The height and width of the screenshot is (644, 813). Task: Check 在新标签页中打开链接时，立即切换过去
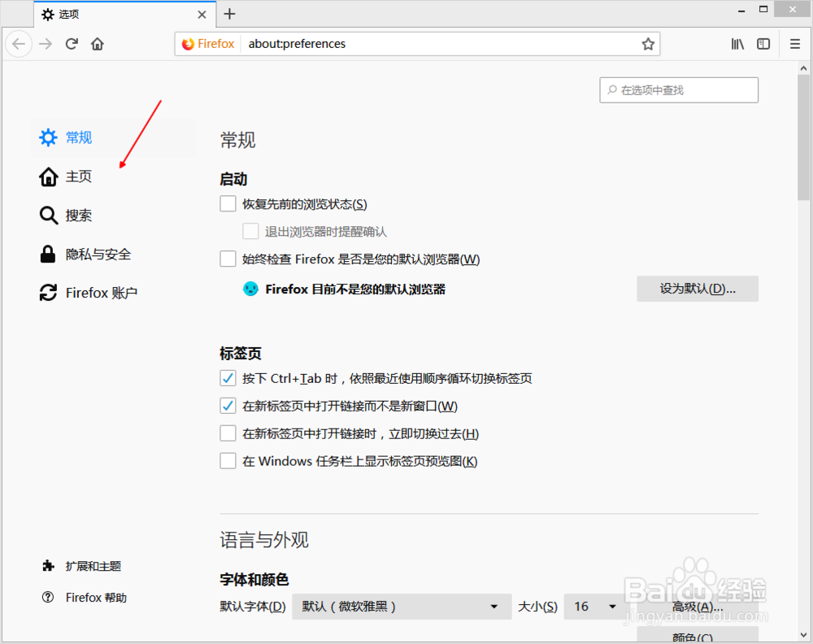pos(228,433)
